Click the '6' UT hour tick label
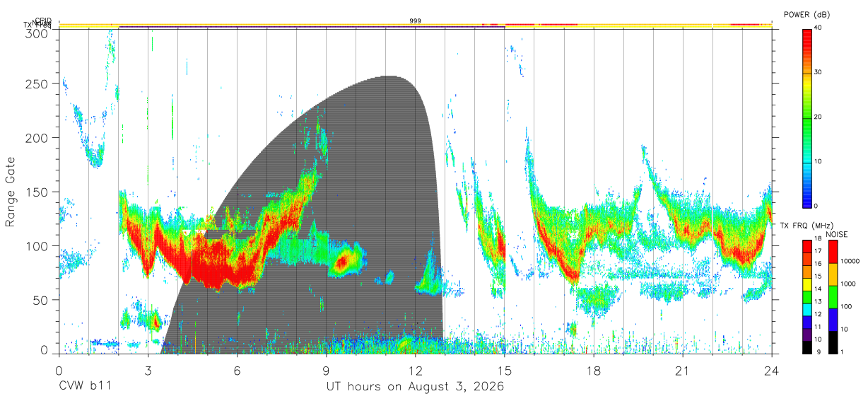The image size is (868, 401). [x=237, y=370]
